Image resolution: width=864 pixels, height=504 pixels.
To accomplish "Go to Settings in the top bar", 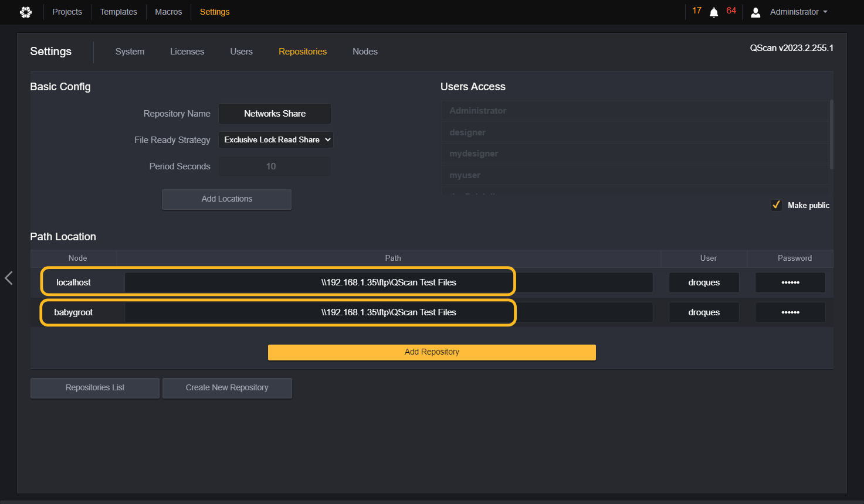I will [215, 12].
